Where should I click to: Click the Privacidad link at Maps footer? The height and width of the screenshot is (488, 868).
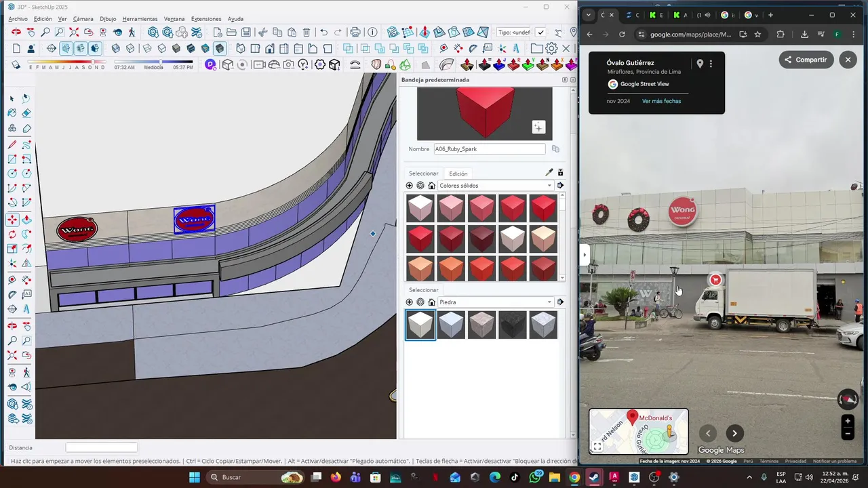point(795,461)
